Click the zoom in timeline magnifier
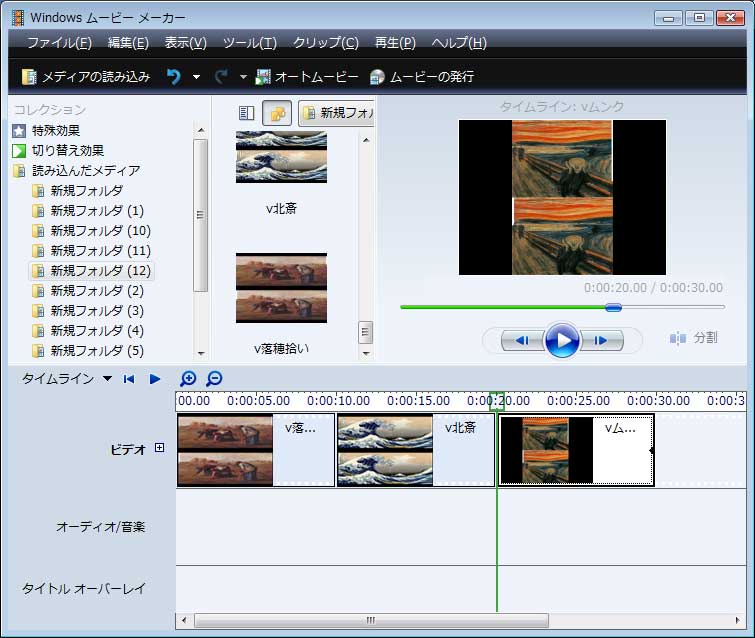This screenshot has width=755, height=638. (x=188, y=379)
